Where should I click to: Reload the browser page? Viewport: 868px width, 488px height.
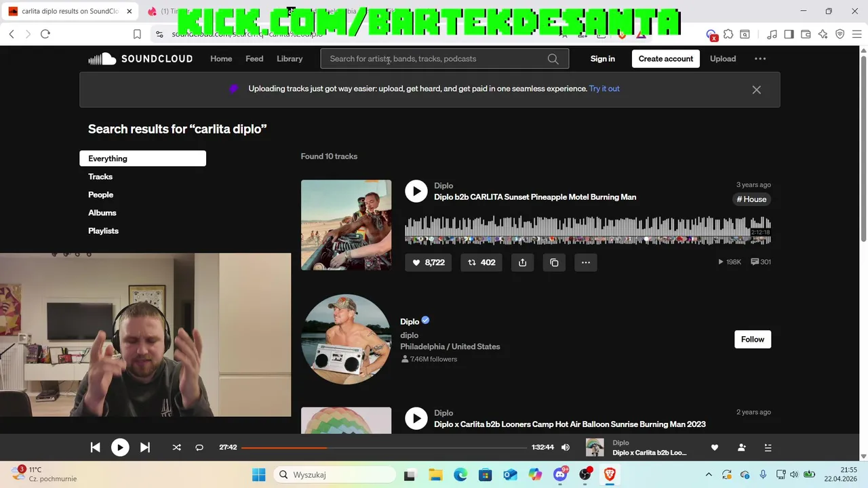pyautogui.click(x=45, y=34)
